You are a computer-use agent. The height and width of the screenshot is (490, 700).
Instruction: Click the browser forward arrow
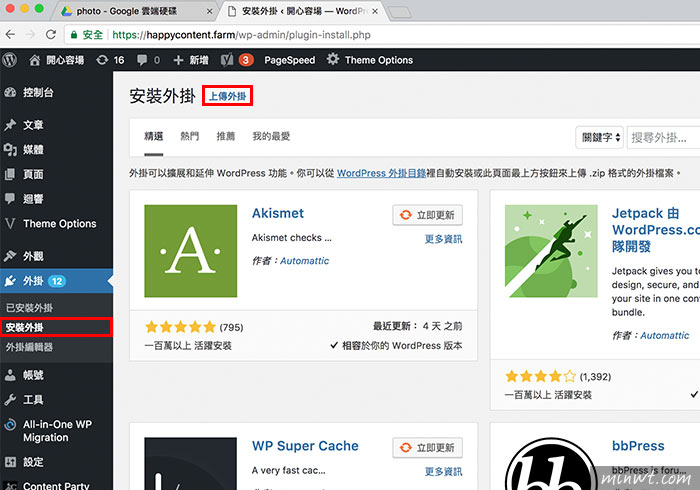click(30, 34)
